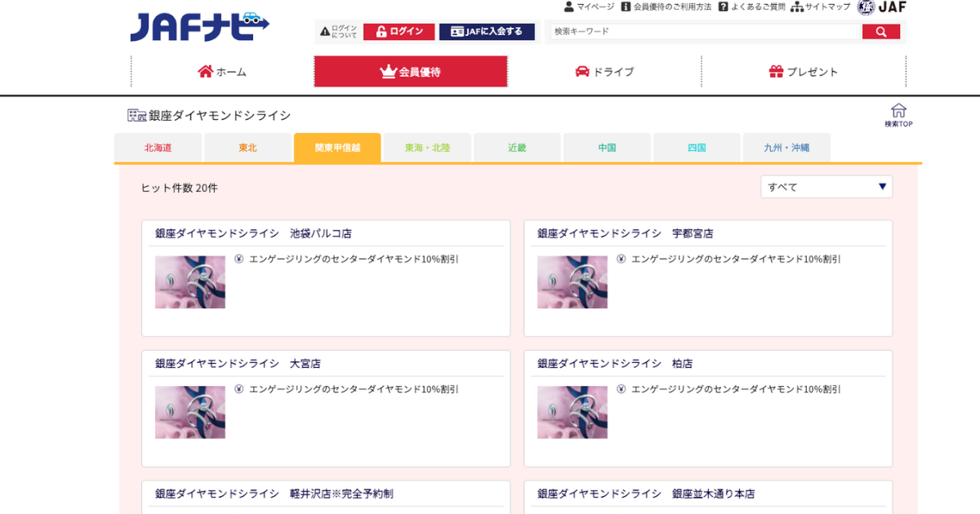Viewport: 980px width, 514px height.
Task: Click discount text in 大宮店 card
Action: coord(354,390)
